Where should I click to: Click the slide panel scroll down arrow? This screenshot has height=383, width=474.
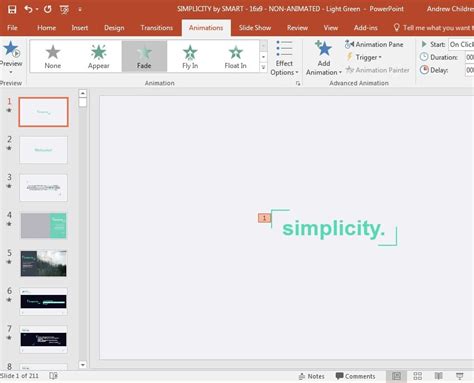pyautogui.click(x=83, y=365)
